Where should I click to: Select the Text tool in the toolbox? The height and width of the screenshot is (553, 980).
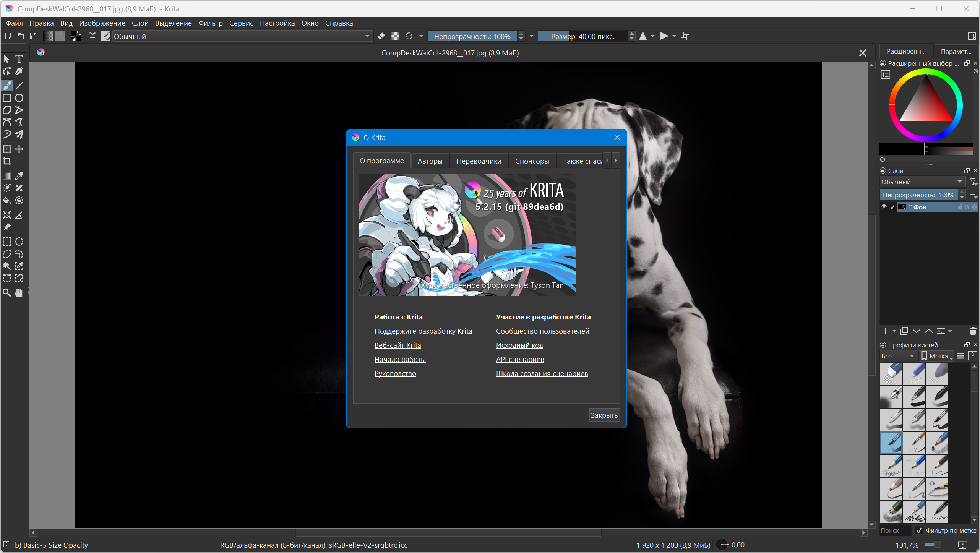pyautogui.click(x=19, y=59)
